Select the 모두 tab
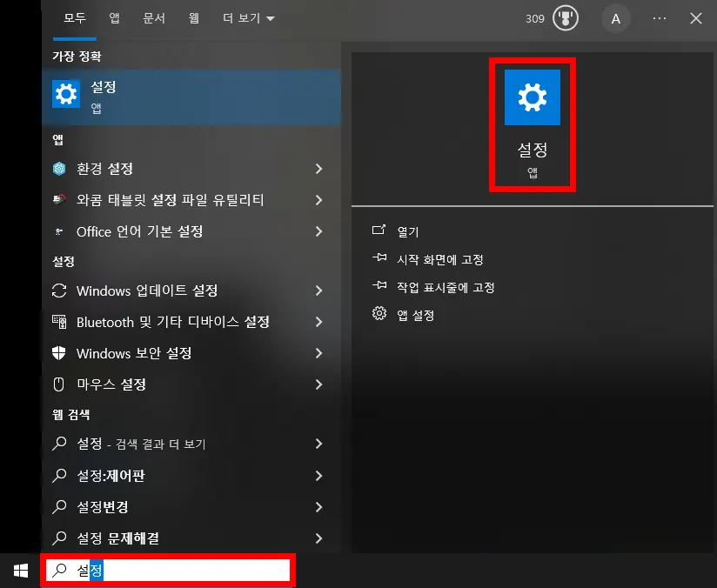Image resolution: width=717 pixels, height=588 pixels. tap(75, 18)
